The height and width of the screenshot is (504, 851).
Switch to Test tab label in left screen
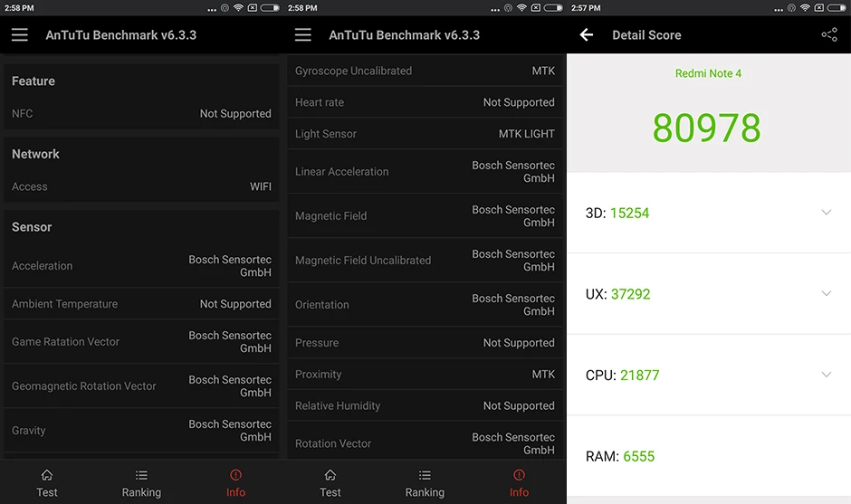[x=47, y=492]
